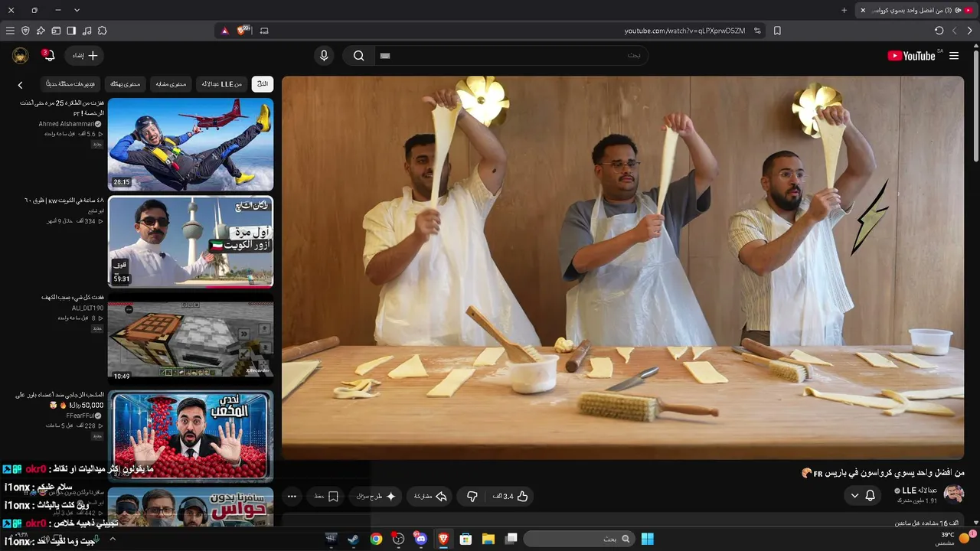This screenshot has height=551, width=980.
Task: Click the ALI_DLT190 channel name
Action: click(87, 308)
